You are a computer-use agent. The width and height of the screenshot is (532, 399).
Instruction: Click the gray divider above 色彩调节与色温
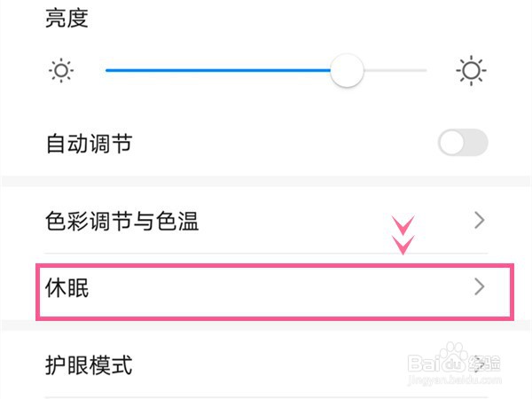tap(266, 181)
